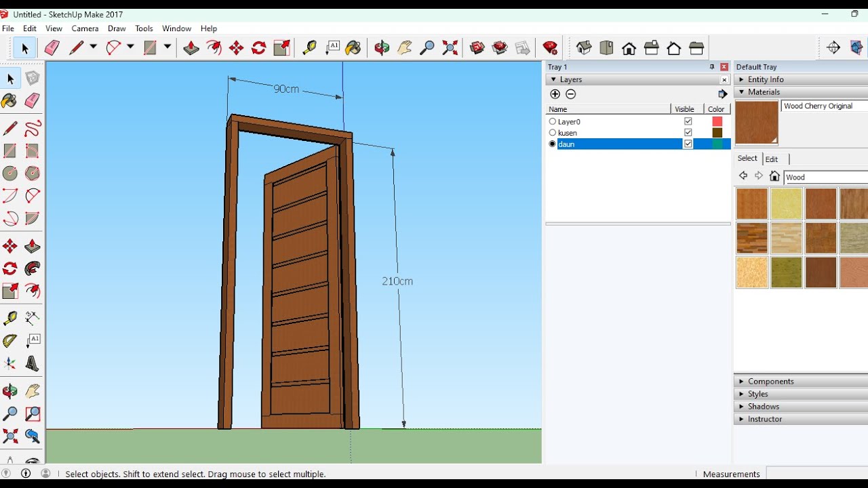
Task: Select the Scale tool in top toolbar
Action: pos(281,47)
